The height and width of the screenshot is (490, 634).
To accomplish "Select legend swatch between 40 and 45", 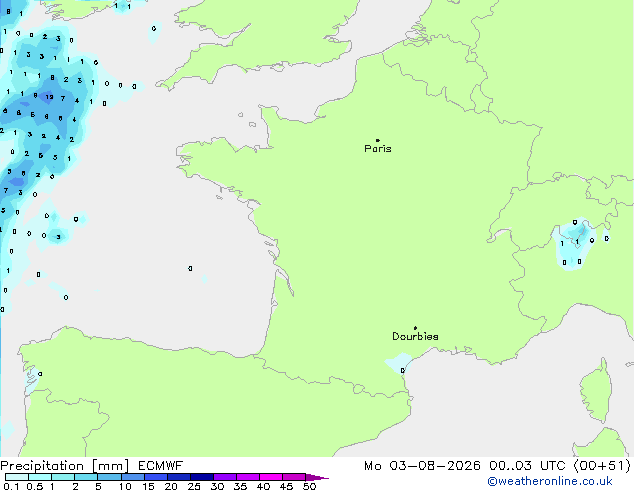I will [271, 477].
